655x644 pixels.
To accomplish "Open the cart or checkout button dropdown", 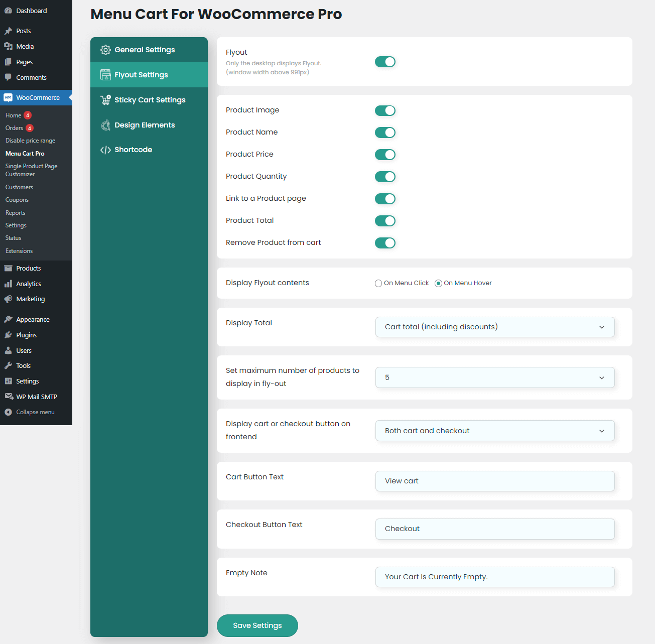I will coord(495,431).
